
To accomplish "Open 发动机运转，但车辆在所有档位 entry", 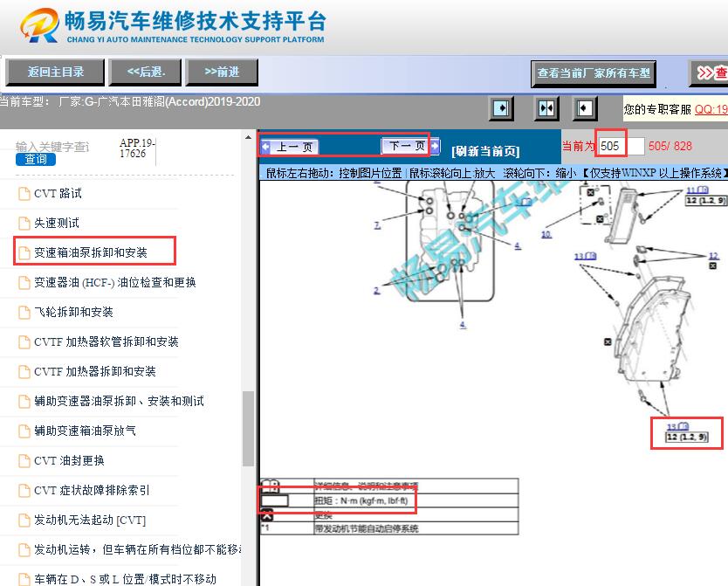I will click(x=137, y=550).
